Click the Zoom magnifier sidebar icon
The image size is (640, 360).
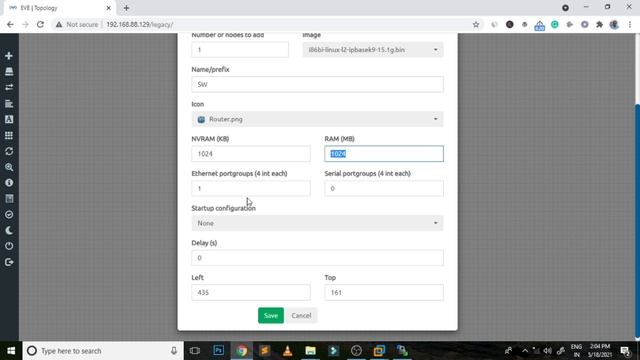9,167
